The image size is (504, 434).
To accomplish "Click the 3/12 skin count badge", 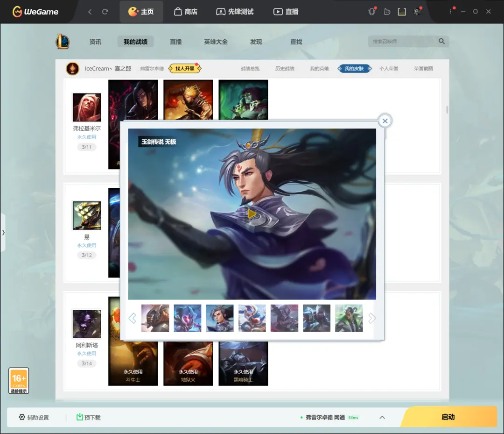I will click(86, 255).
